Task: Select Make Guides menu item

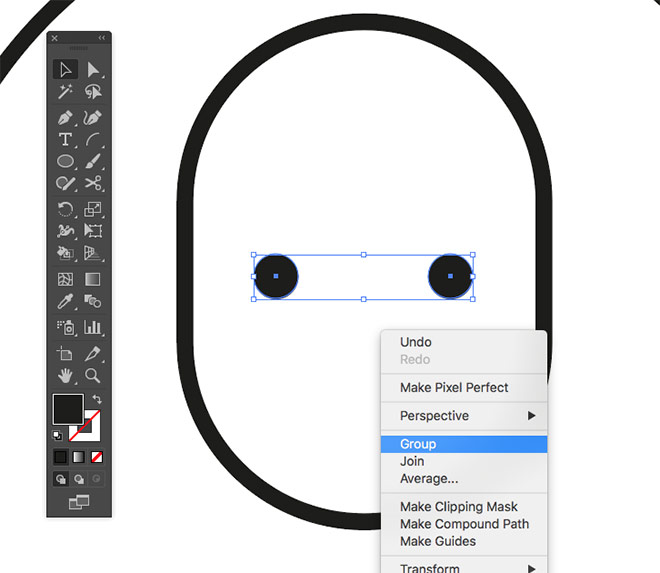Action: (x=464, y=541)
